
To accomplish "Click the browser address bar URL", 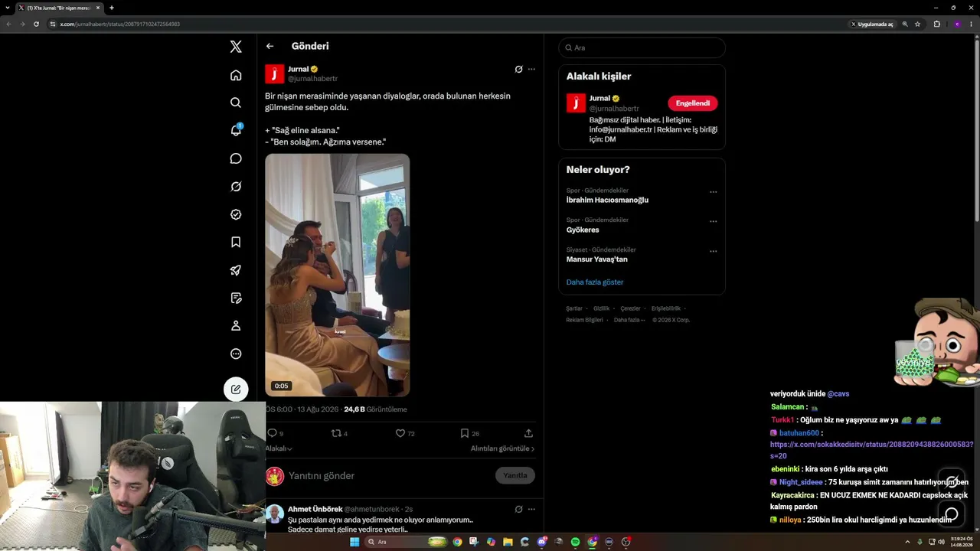I will [120, 24].
